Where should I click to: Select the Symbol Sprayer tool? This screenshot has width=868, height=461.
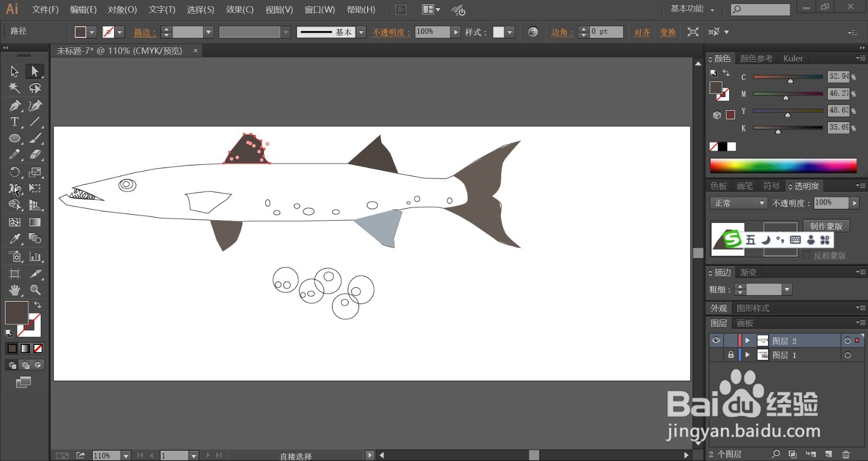[15, 257]
